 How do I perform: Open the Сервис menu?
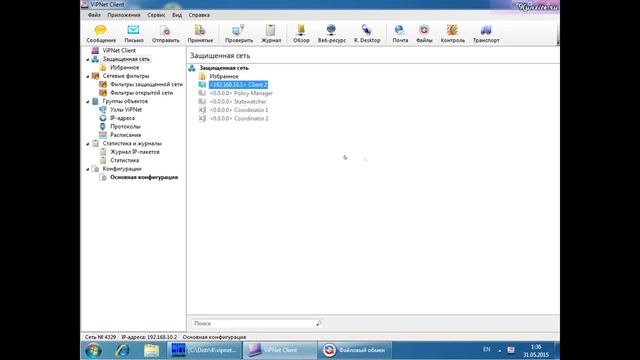pyautogui.click(x=156, y=15)
